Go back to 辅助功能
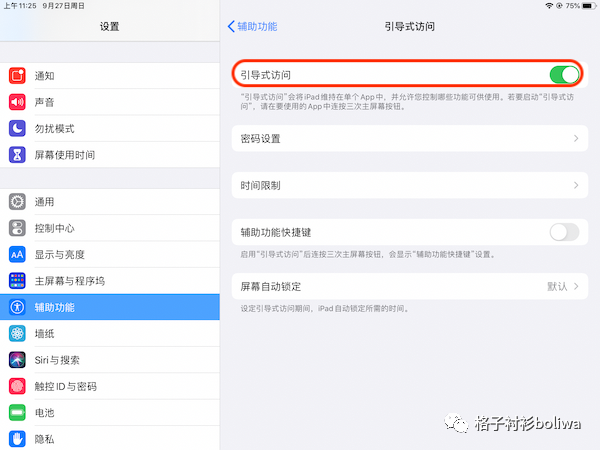The height and width of the screenshot is (450, 600). coord(253,26)
